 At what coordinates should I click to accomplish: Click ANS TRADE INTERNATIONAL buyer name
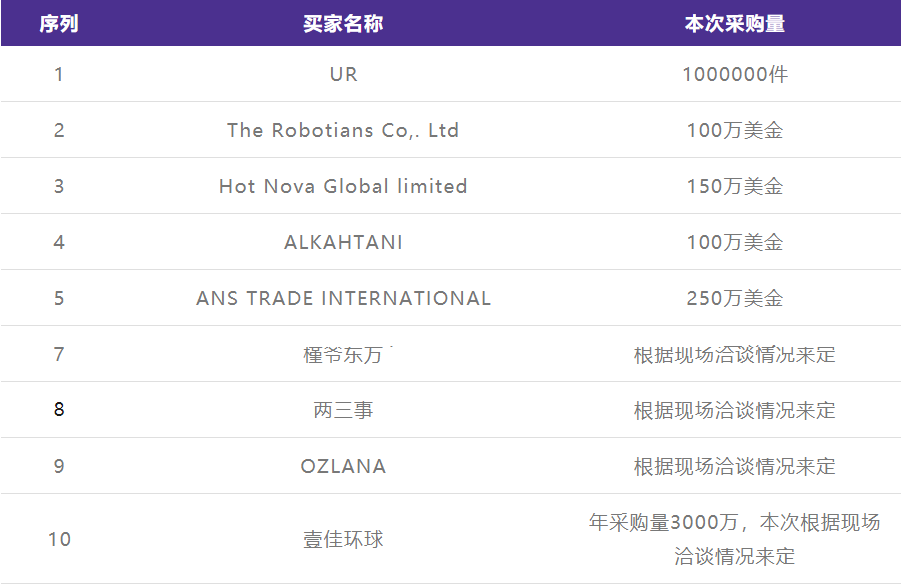[x=344, y=298]
